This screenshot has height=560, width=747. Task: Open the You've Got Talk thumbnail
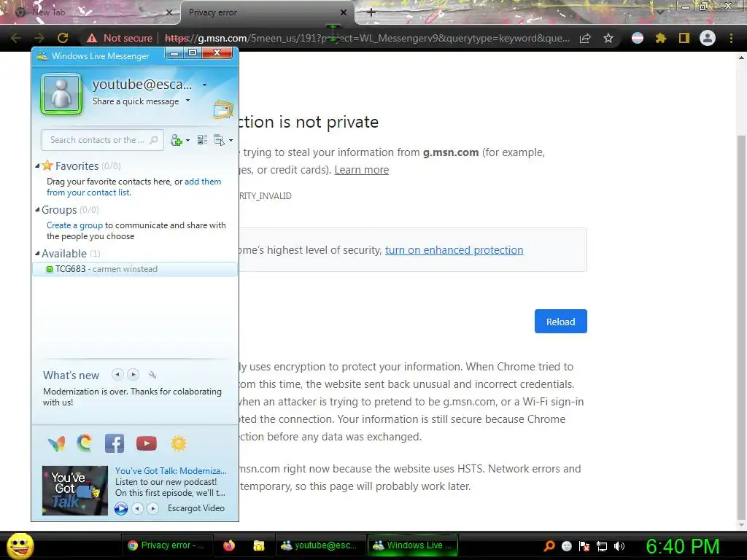(x=75, y=491)
